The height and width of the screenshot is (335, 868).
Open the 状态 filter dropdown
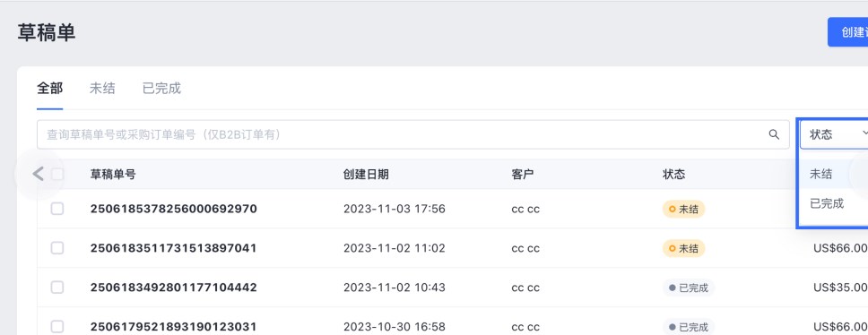[x=835, y=134]
